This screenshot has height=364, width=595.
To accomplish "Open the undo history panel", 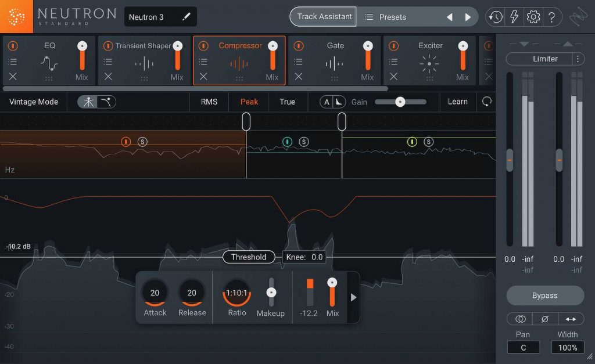I will pos(494,17).
